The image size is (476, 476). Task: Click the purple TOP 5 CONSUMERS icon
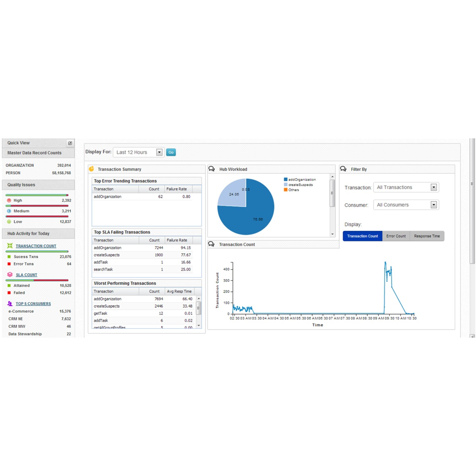coord(10,303)
